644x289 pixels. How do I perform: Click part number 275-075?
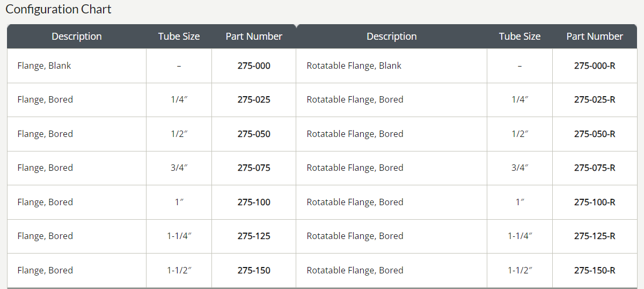pos(254,168)
